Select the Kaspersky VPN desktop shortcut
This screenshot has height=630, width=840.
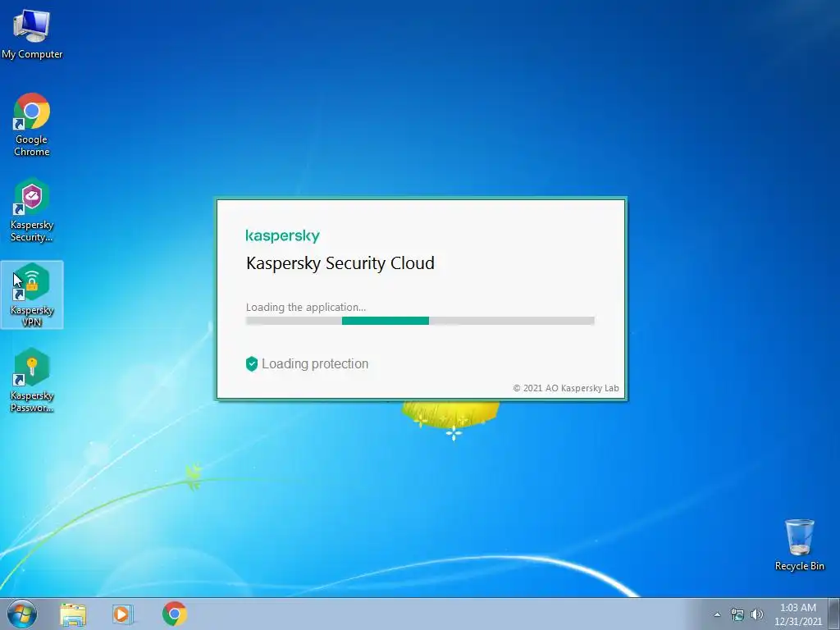32,294
